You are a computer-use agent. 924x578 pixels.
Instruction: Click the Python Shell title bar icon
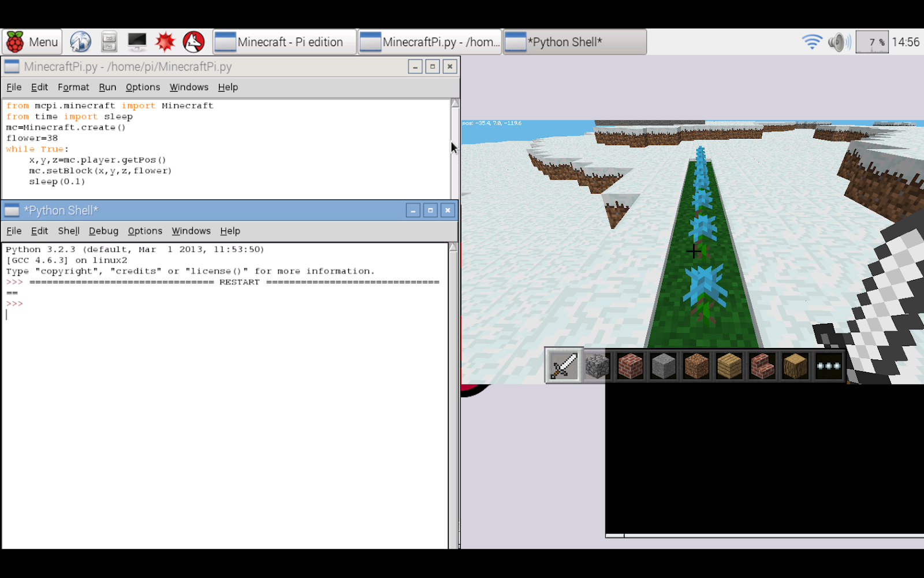click(x=12, y=210)
